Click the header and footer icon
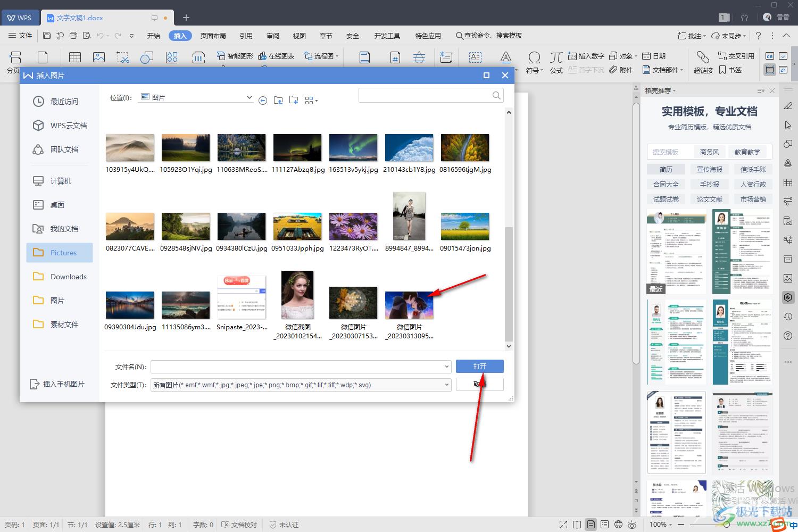Viewport: 798px width, 532px height. 364,57
